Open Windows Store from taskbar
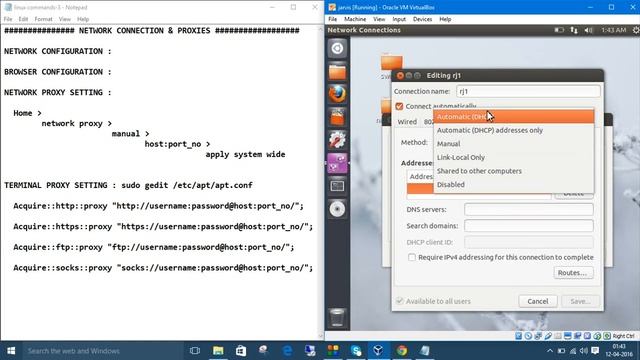640x360 pixels. click(x=241, y=351)
